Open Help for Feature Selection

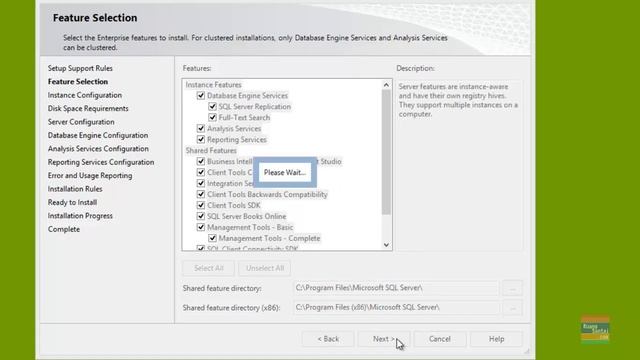tap(496, 339)
